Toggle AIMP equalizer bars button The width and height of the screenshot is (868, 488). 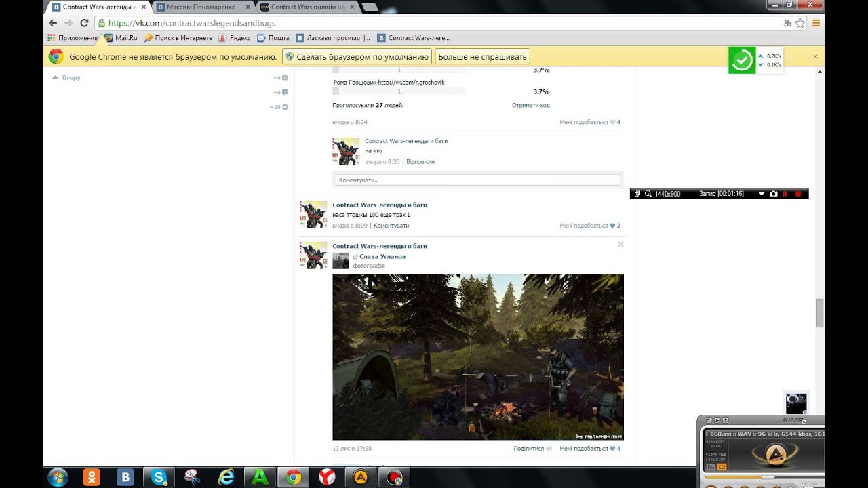coord(711,467)
